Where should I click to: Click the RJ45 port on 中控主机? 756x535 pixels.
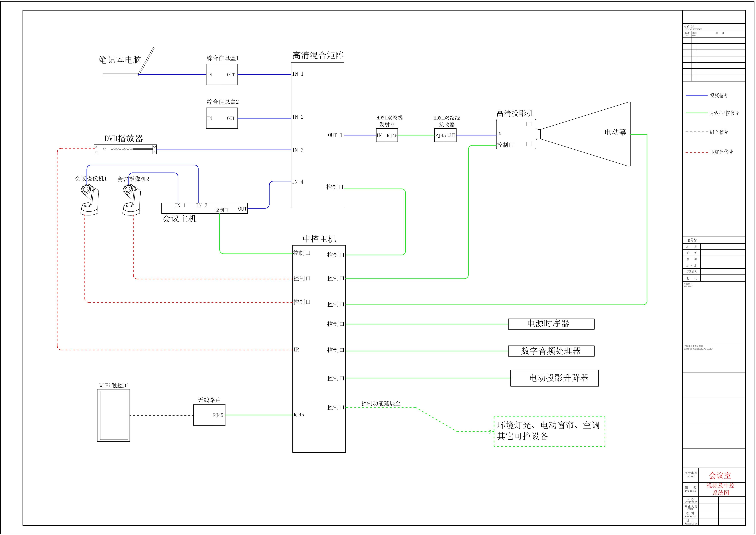299,415
